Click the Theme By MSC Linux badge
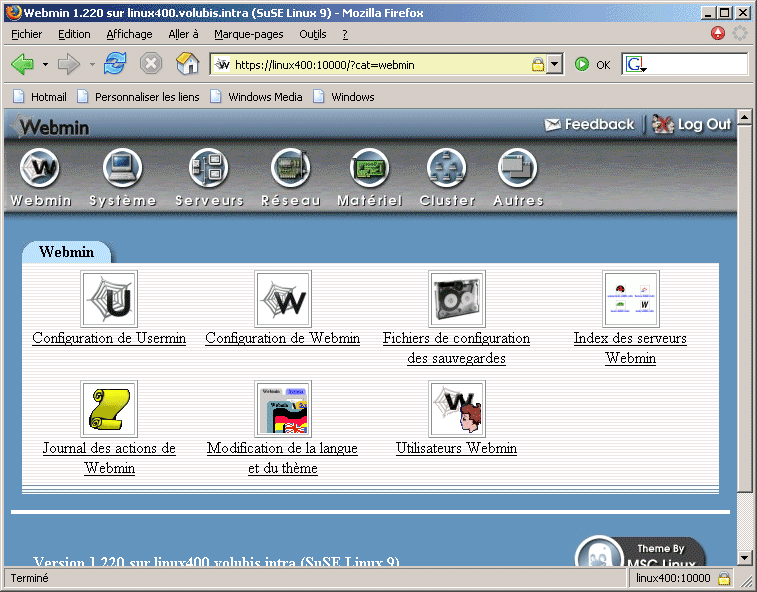 640,551
